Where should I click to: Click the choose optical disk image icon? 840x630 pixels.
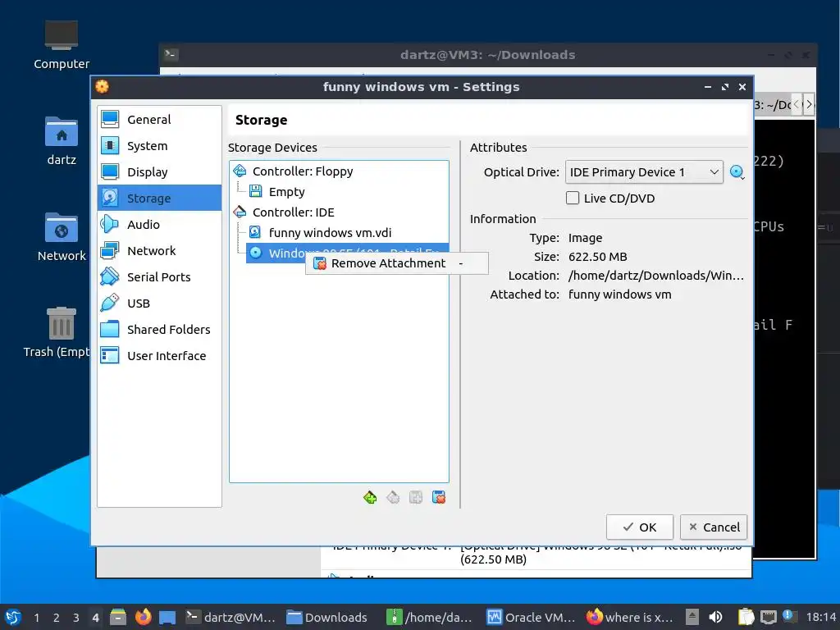click(x=737, y=172)
